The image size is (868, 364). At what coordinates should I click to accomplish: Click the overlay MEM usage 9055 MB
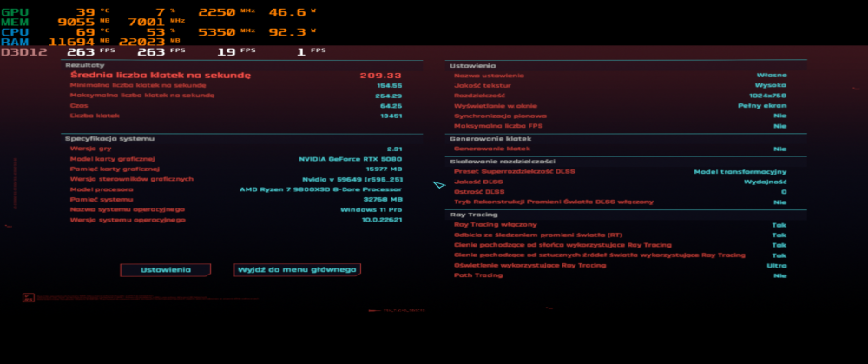84,23
